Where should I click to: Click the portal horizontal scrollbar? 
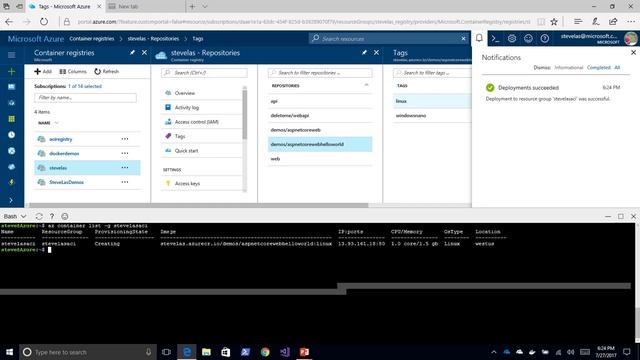tap(198, 205)
